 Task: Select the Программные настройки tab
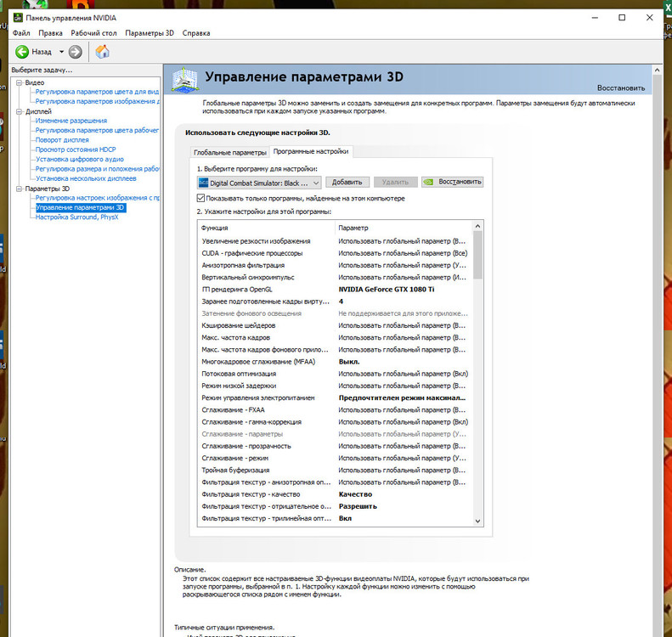click(311, 151)
